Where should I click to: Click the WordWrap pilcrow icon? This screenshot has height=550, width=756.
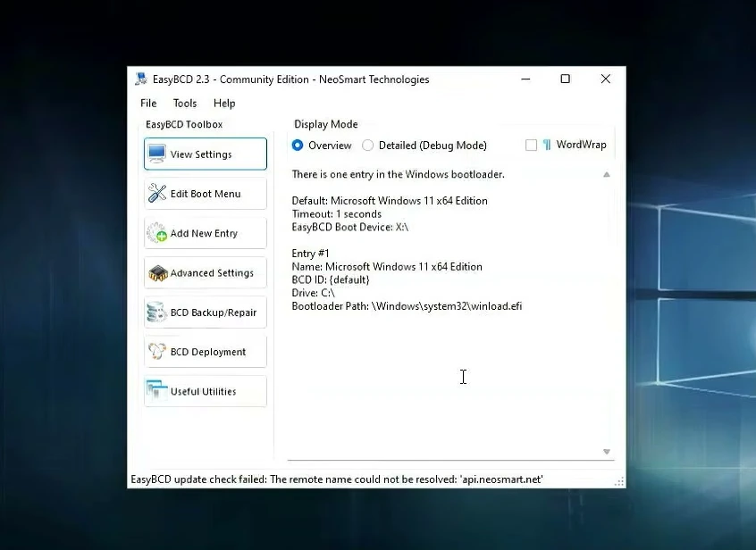pos(547,145)
